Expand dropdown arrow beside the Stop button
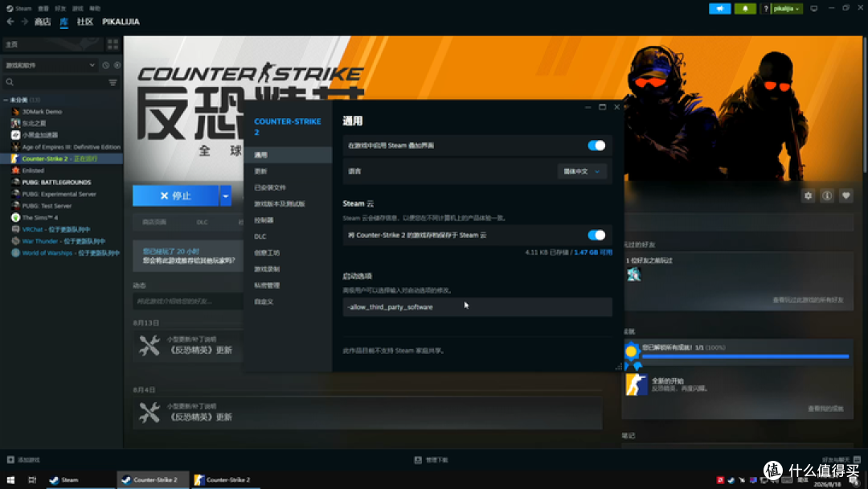The height and width of the screenshot is (489, 868). [225, 196]
